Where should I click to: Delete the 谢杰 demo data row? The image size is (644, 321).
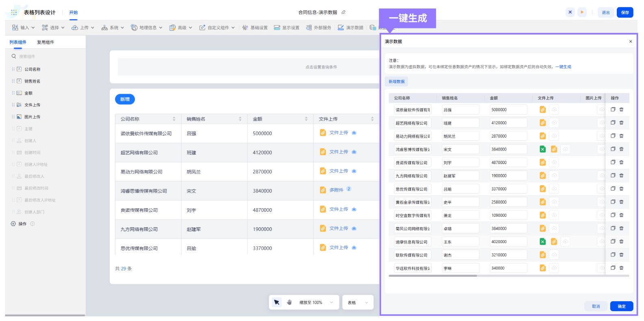[x=621, y=255]
